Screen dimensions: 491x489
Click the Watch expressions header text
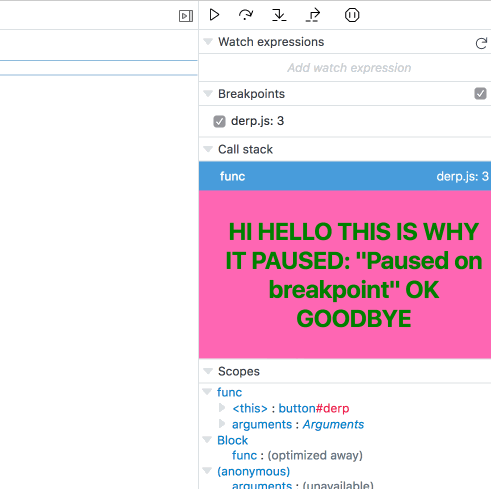pyautogui.click(x=271, y=42)
